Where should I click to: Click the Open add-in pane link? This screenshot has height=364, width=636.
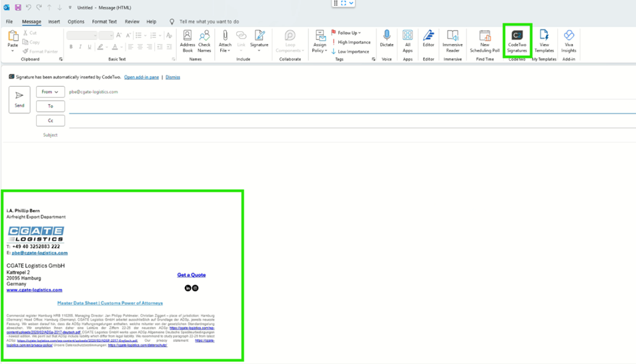141,77
